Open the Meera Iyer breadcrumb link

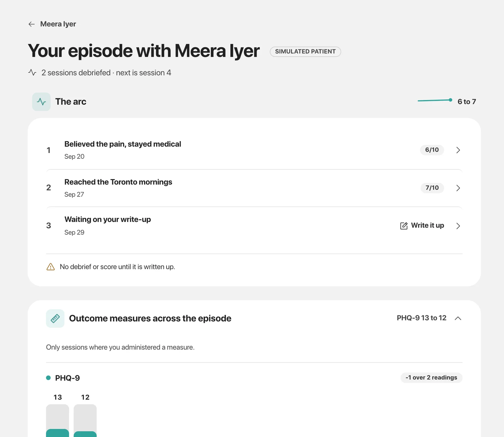coord(58,24)
